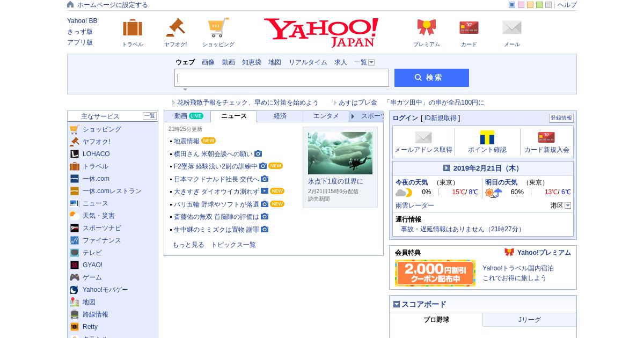Click the T-point confirmation icon
Screen dimensions: 644x338
[487, 137]
